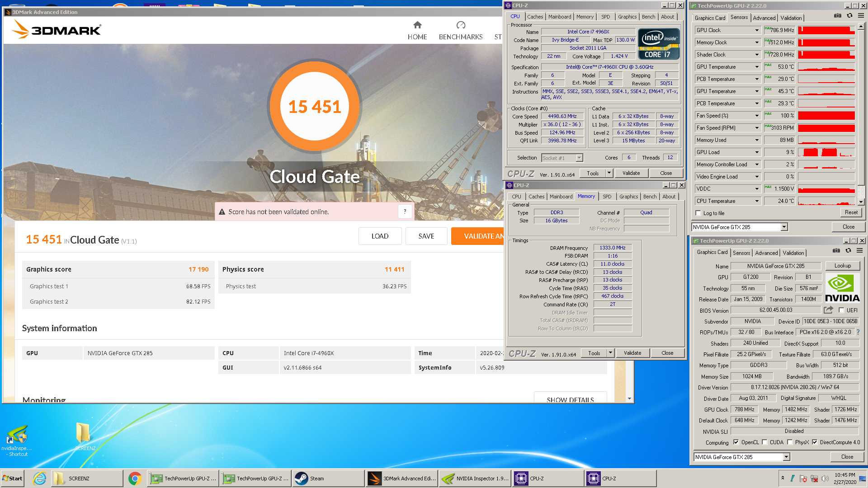Screen dimensions: 868x488
Task: Toggle the UEFI checkbox
Action: tap(841, 310)
